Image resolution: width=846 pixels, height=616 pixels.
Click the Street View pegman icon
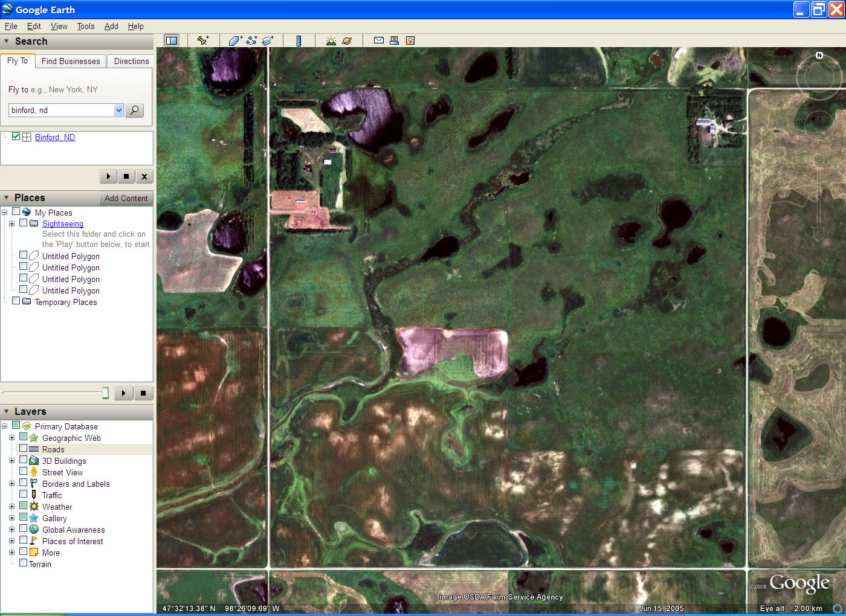pyautogui.click(x=34, y=472)
